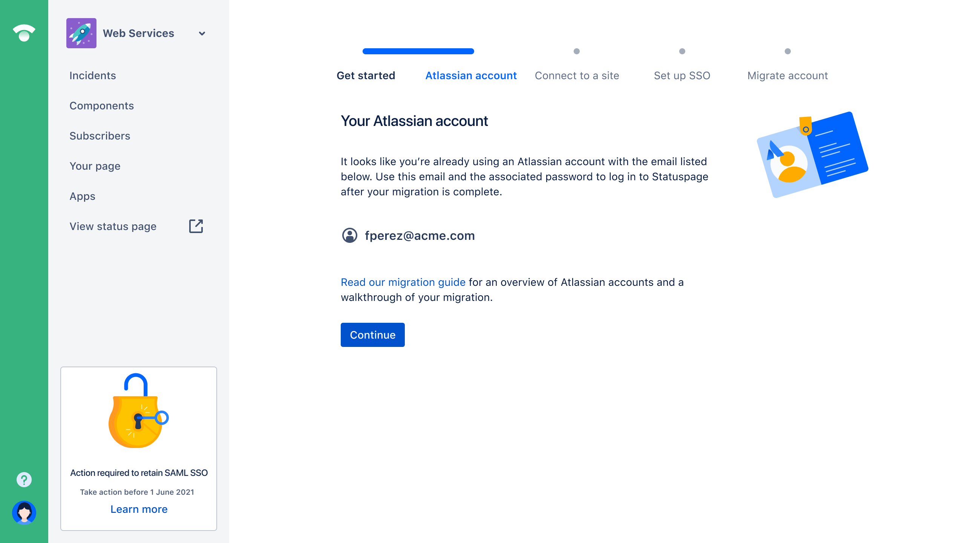Select the Your page menu item
The width and height of the screenshot is (980, 543).
[x=95, y=166]
